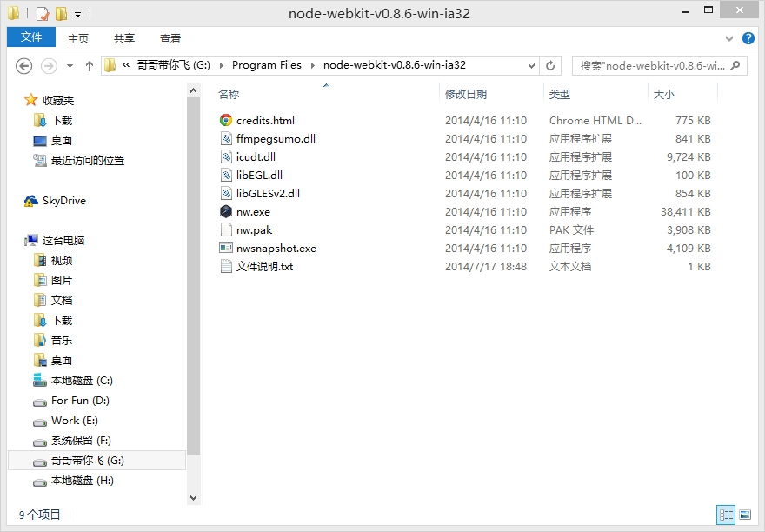765x532 pixels.
Task: Select the nw.exe application icon
Action: tap(226, 211)
